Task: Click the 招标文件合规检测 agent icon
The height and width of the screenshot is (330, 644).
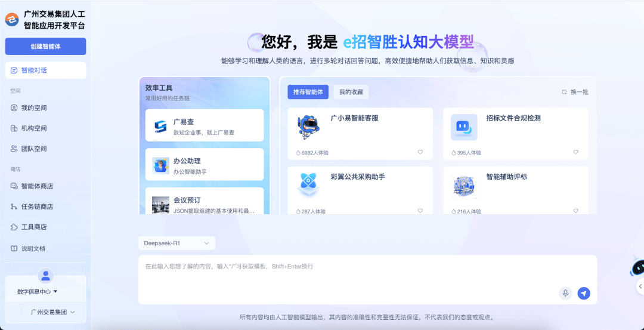Action: coord(463,127)
